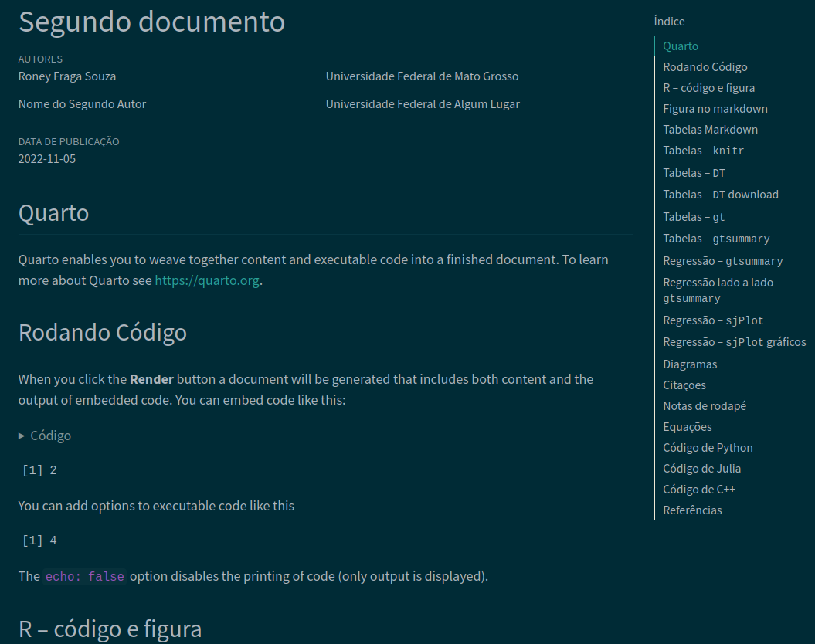
Task: Navigate to 'R – código e figura' section
Action: (x=709, y=88)
